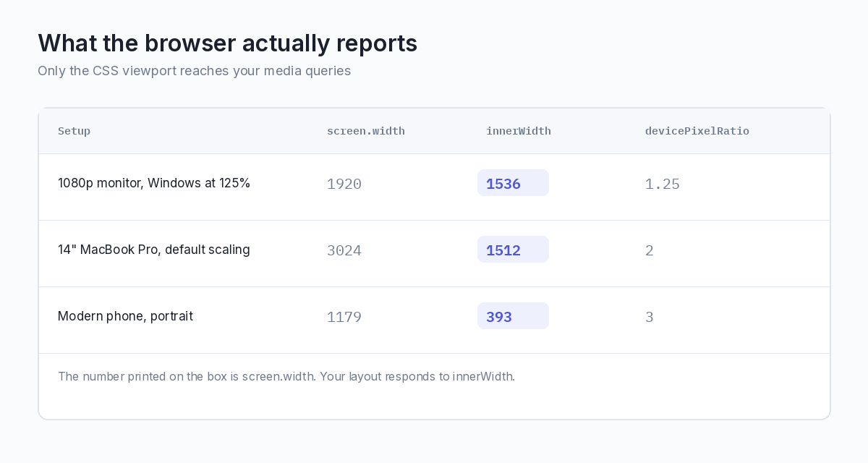Click the 3024 screen width value
This screenshot has height=463, width=868.
point(344,250)
